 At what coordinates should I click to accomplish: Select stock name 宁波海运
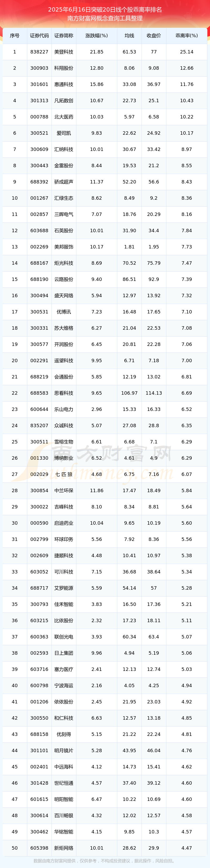64,686
